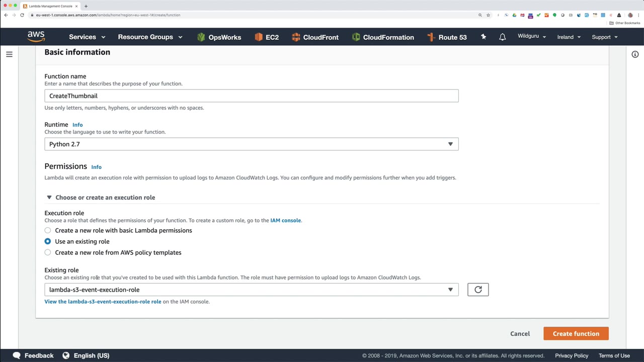Open the Wildguru account menu

532,37
